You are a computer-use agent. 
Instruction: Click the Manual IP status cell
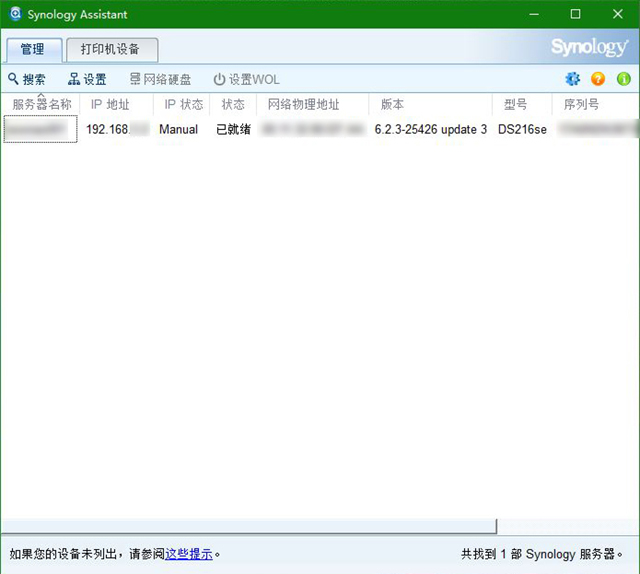178,129
